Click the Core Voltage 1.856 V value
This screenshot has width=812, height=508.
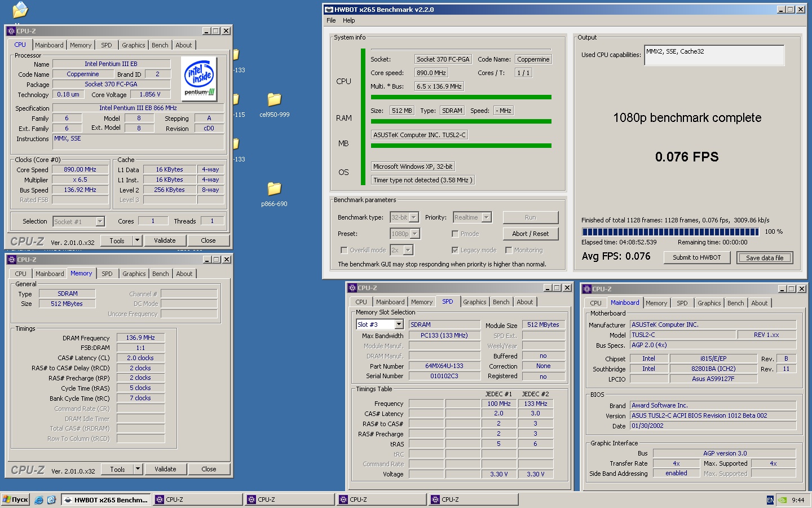click(x=150, y=94)
